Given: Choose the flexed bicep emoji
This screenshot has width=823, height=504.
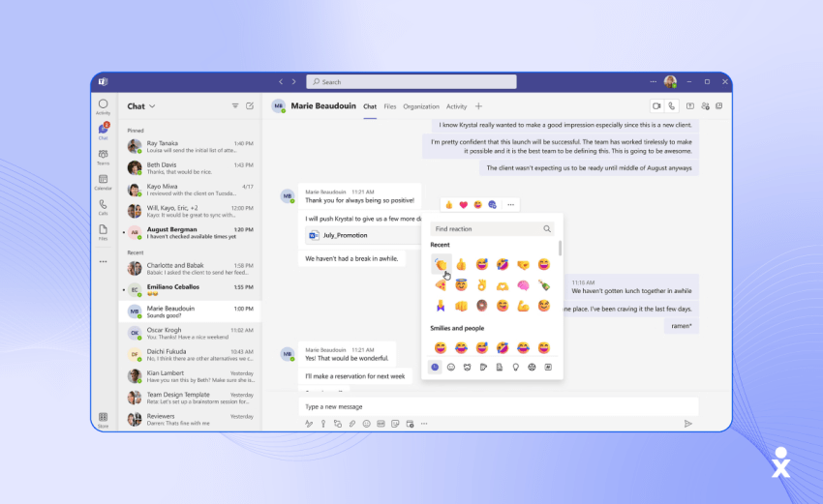Looking at the screenshot, I should (x=523, y=306).
